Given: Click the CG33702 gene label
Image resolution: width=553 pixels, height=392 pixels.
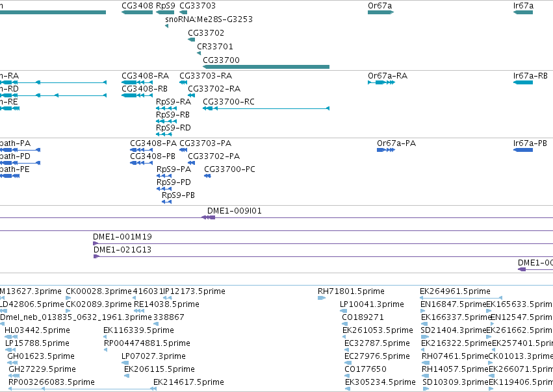Looking at the screenshot, I should 206,32.
